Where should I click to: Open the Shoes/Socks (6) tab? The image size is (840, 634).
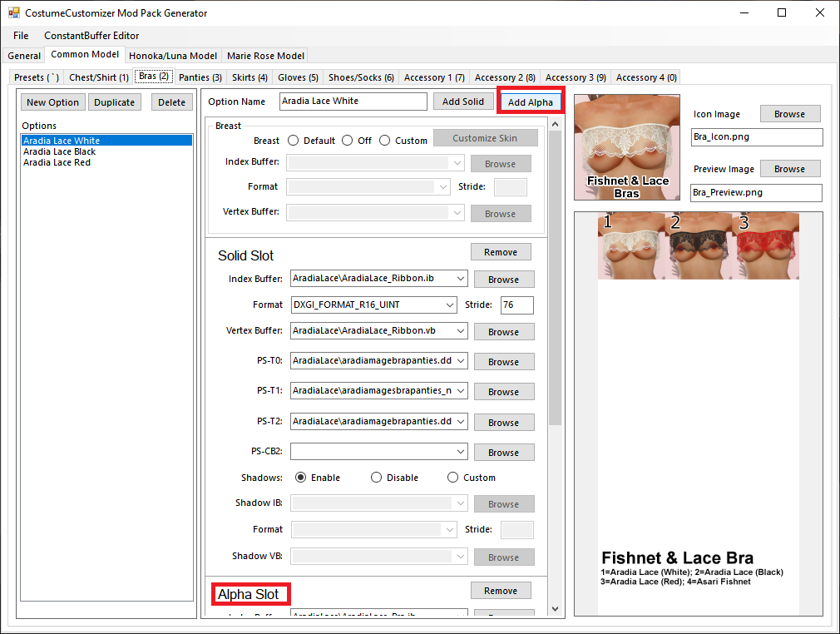[361, 77]
